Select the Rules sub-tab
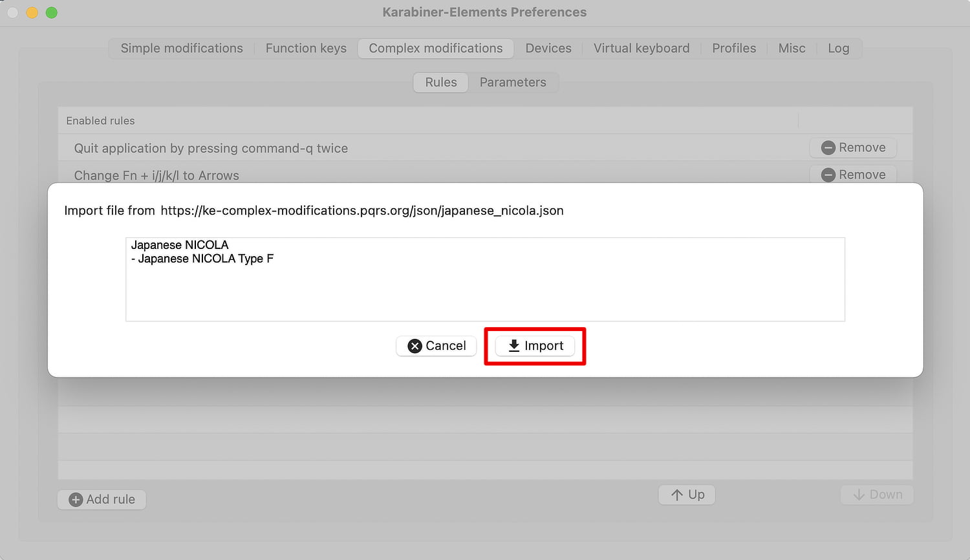 [441, 82]
